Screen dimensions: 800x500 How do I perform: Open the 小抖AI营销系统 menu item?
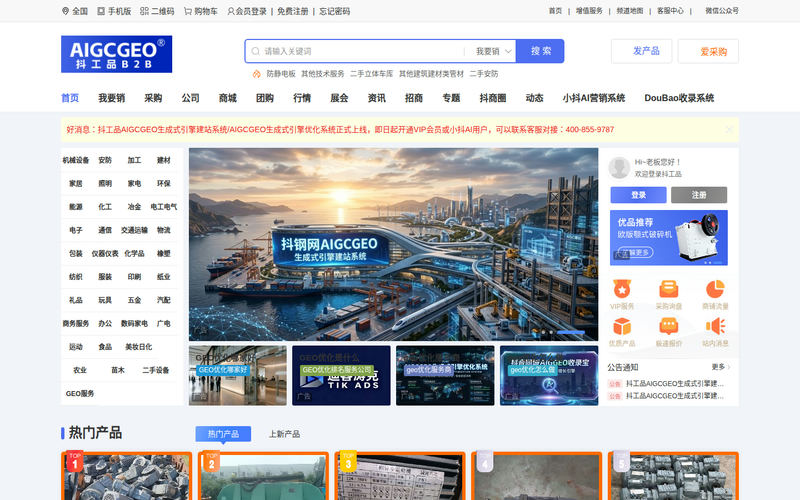pos(594,98)
